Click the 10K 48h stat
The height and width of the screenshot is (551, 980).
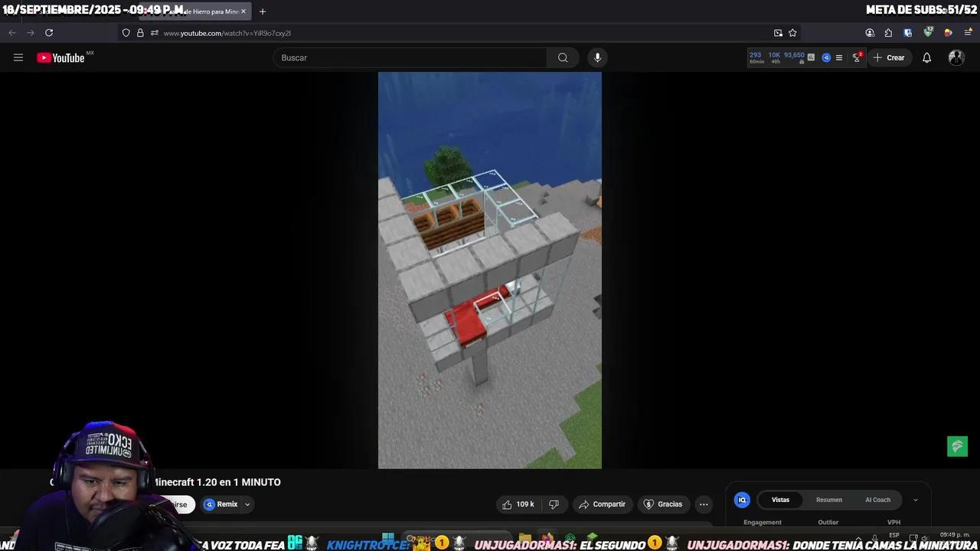pos(774,57)
